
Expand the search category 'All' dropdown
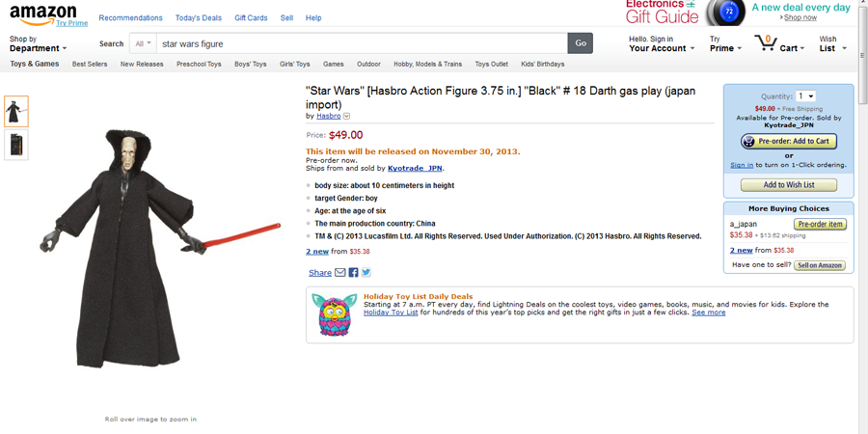(144, 43)
